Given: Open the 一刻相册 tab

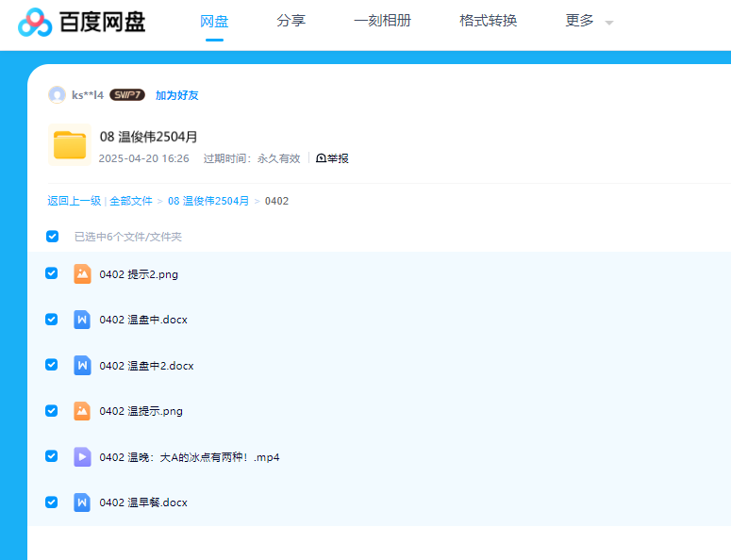Looking at the screenshot, I should (x=382, y=21).
